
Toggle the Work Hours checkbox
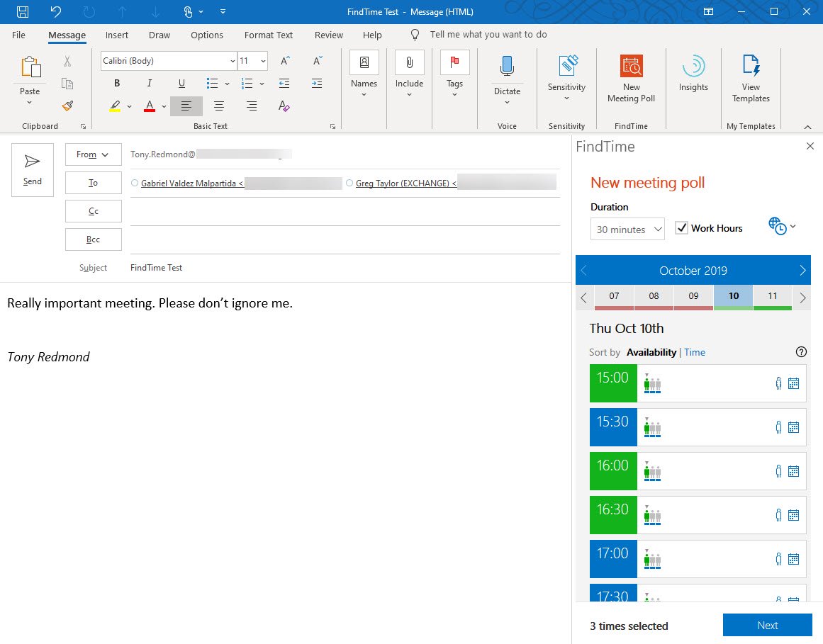(x=681, y=227)
